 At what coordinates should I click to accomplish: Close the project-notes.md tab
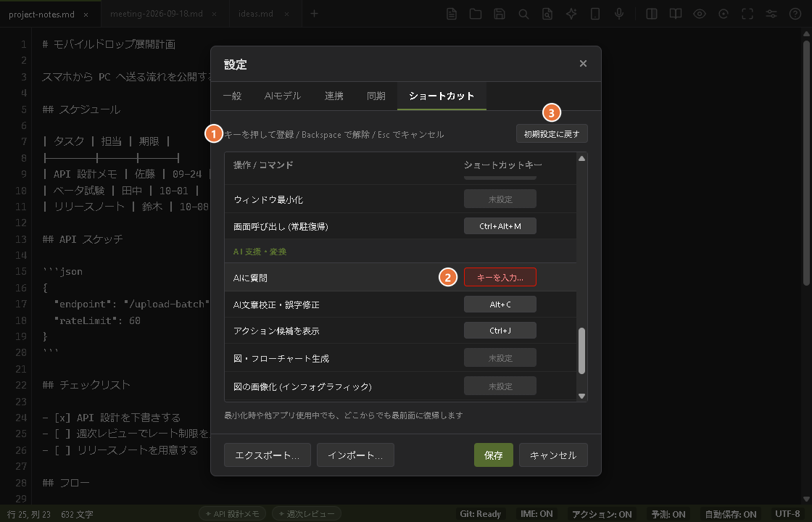[86, 14]
